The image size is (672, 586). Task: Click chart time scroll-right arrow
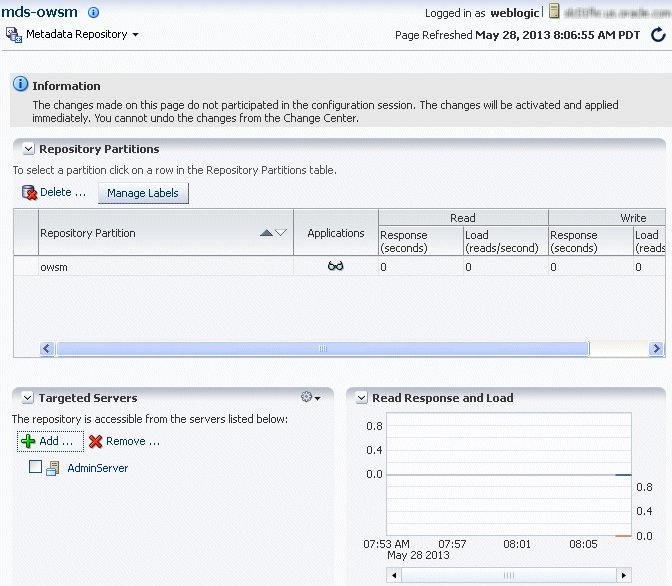coord(624,575)
